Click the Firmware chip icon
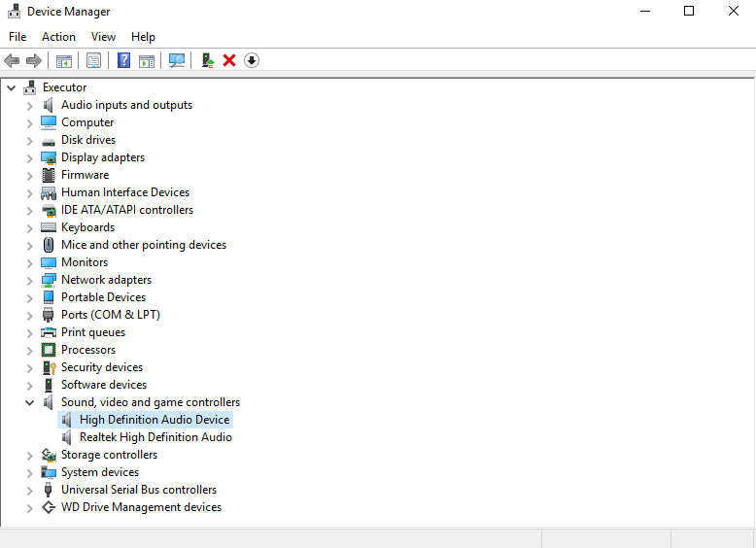756x548 pixels. click(49, 175)
